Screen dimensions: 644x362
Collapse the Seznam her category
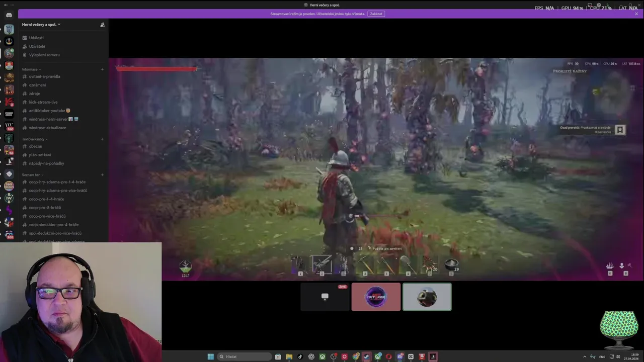(33, 174)
